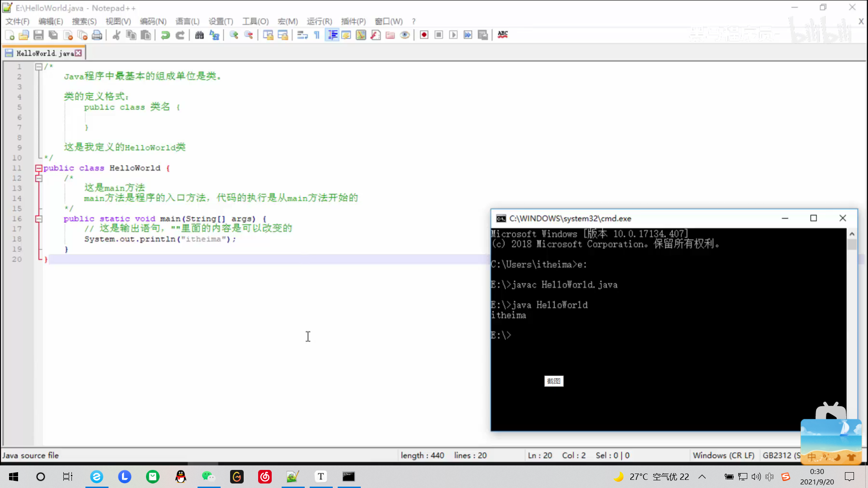Close the HelloWorld.java tab
Image resolution: width=868 pixels, height=488 pixels.
pos(79,53)
